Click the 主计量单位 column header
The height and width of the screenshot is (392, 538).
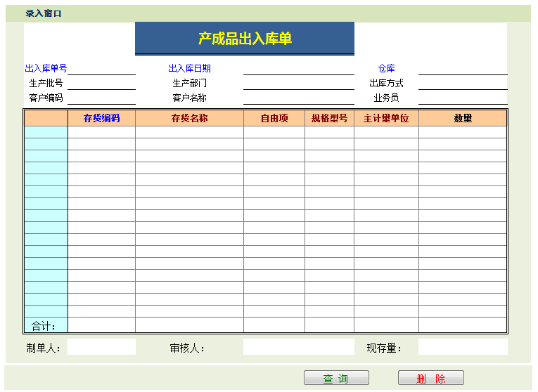tap(386, 118)
